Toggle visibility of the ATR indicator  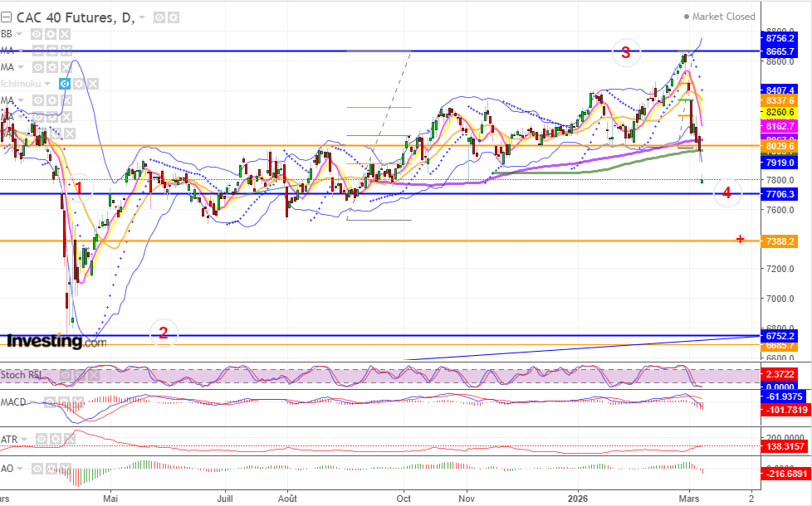[41, 440]
